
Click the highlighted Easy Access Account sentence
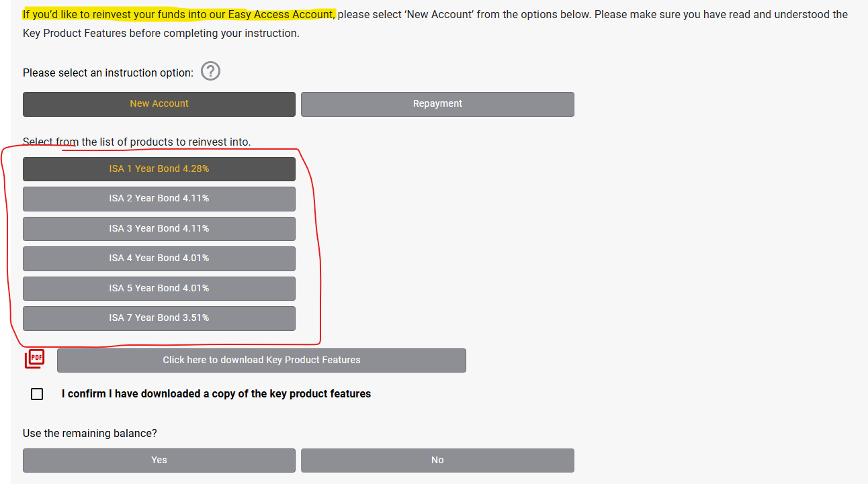pyautogui.click(x=179, y=14)
